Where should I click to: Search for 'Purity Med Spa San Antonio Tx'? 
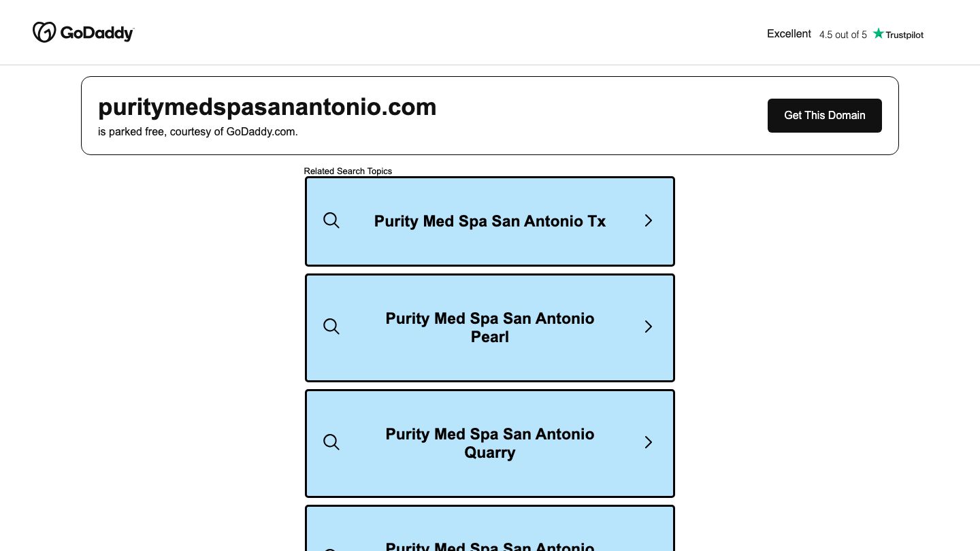[x=489, y=220]
